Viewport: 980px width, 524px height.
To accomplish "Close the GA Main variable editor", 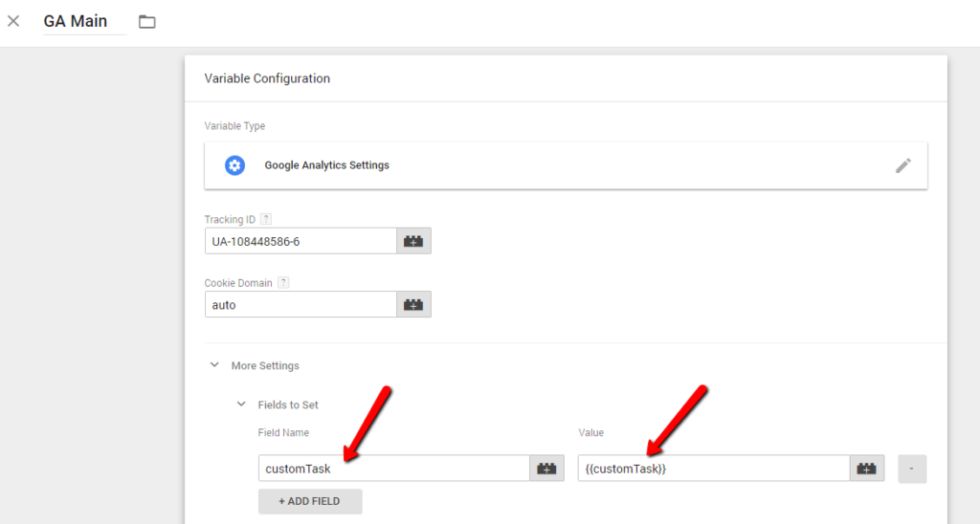I will 13,21.
